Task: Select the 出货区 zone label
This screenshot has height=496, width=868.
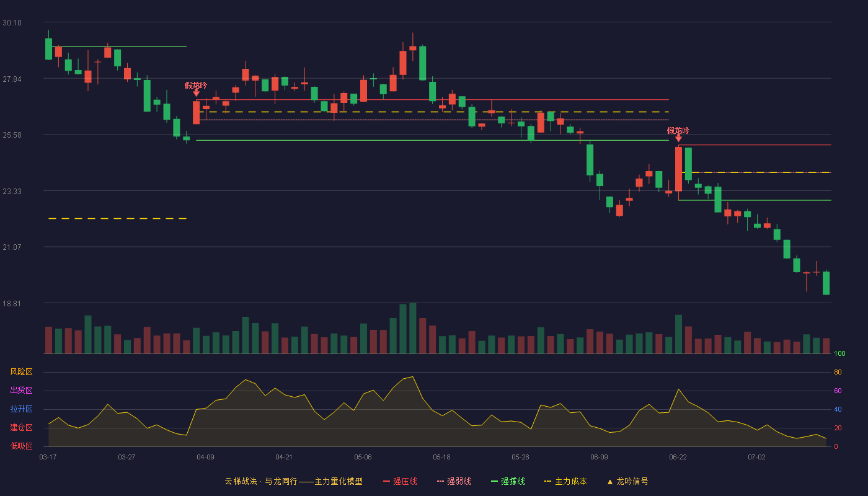Action: pos(21,391)
